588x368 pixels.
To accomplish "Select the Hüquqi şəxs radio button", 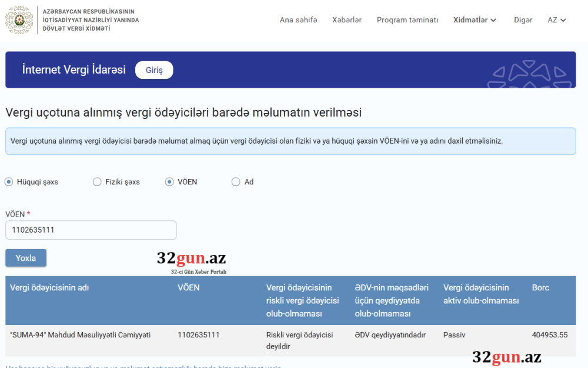I will point(8,182).
